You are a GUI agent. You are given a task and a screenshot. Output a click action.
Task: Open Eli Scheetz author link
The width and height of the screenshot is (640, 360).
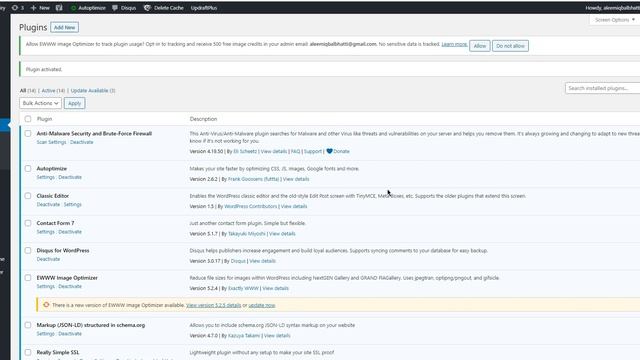(x=245, y=151)
